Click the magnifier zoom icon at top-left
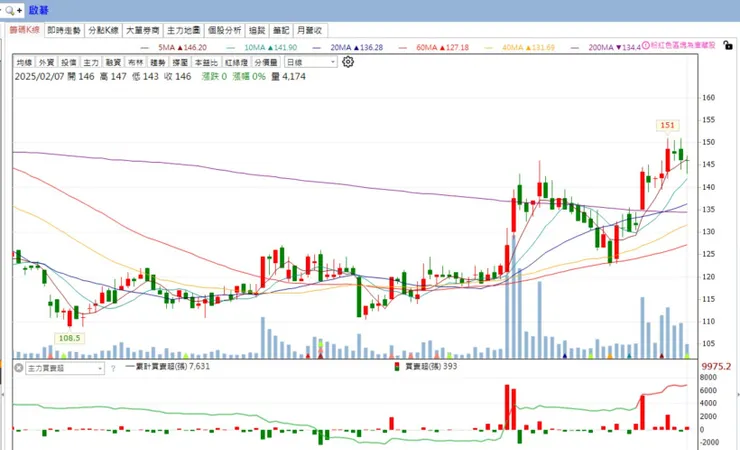Image resolution: width=740 pixels, height=450 pixels. click(9, 10)
